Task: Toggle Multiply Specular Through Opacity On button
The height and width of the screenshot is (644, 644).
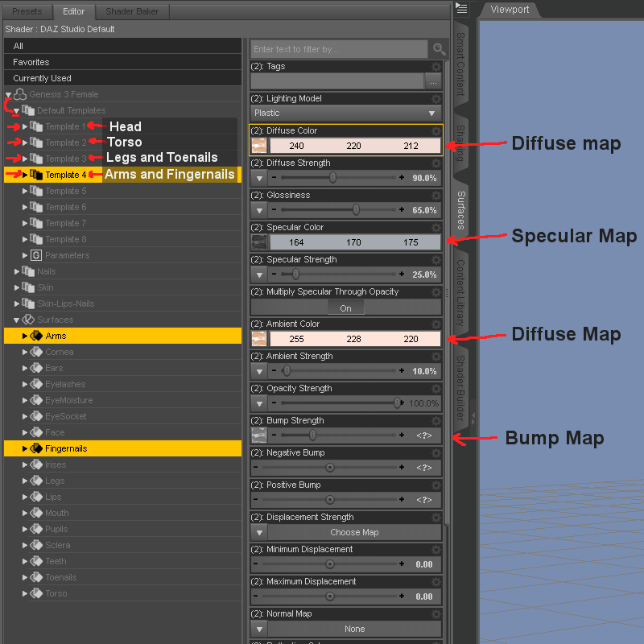Action: coord(346,308)
